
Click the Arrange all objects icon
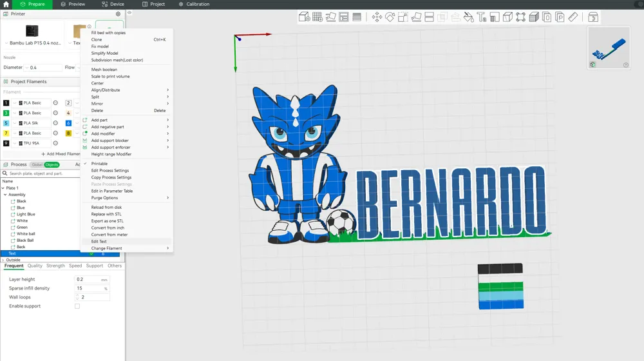coord(344,17)
